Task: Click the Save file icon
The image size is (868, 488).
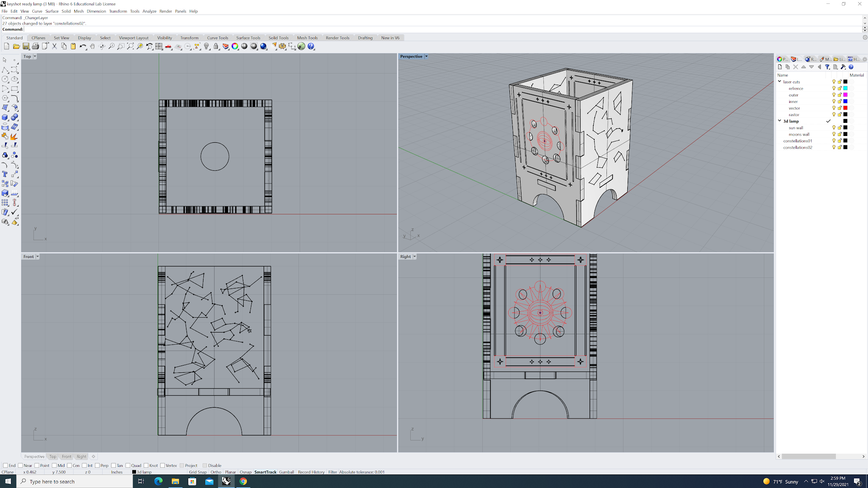Action: (x=26, y=46)
